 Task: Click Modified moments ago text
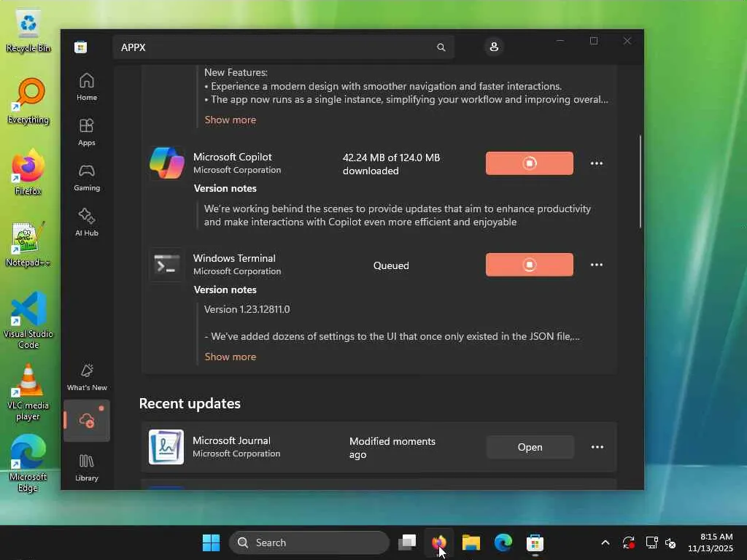[392, 448]
